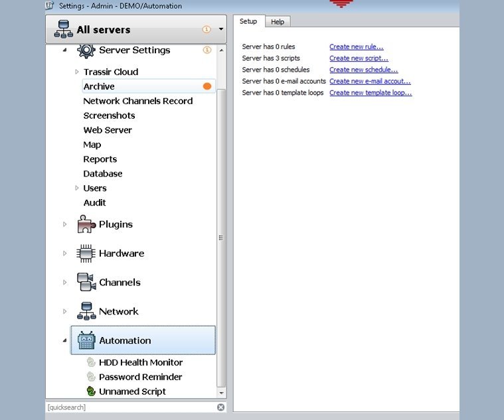Open HDD Health Monitor script
Screen dimensions: 504x420
[x=141, y=362]
